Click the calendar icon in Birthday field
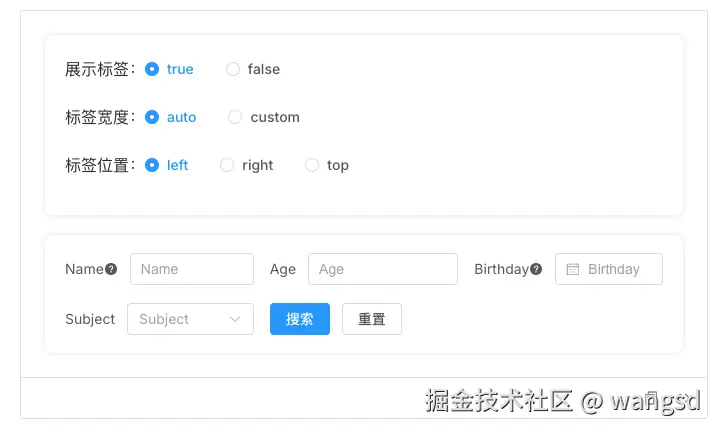This screenshot has width=717, height=432. click(x=573, y=269)
